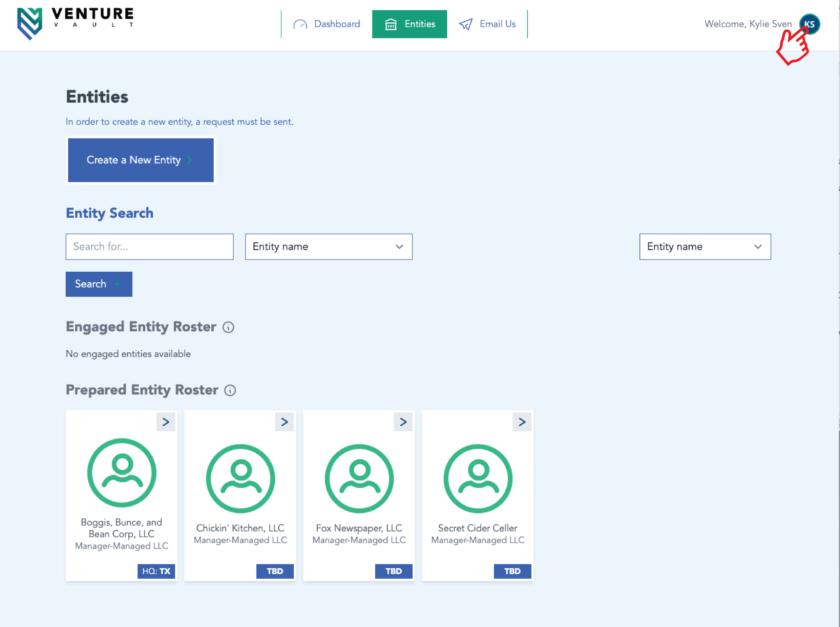Screen dimensions: 840x627
Task: Expand Fox Newspaper card arrow
Action: (403, 422)
